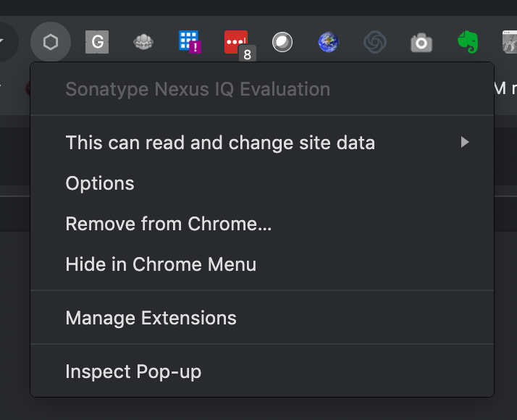Choose 'Remove from Chrome...' menu entry
This screenshot has height=420, width=517.
point(262,224)
